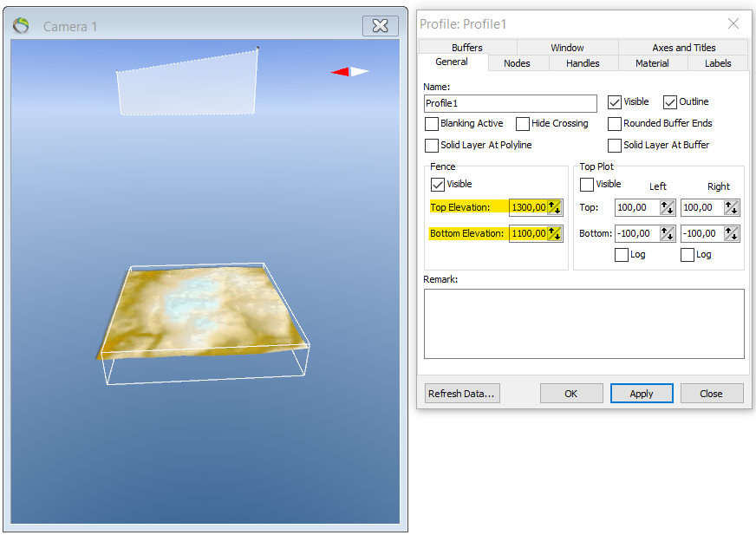The image size is (756, 535).
Task: Click the Refresh Data... button
Action: (462, 394)
